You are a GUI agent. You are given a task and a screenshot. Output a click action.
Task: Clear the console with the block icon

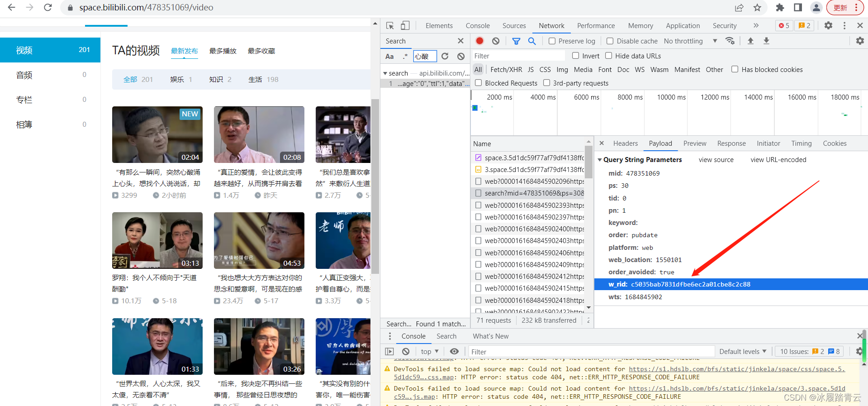pos(406,351)
